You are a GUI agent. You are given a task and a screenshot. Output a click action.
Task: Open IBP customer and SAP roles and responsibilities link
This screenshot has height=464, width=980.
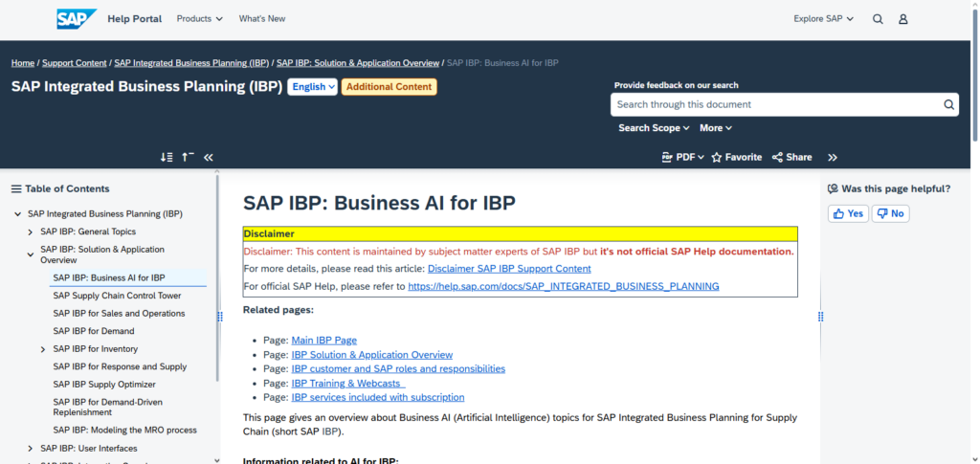[398, 368]
